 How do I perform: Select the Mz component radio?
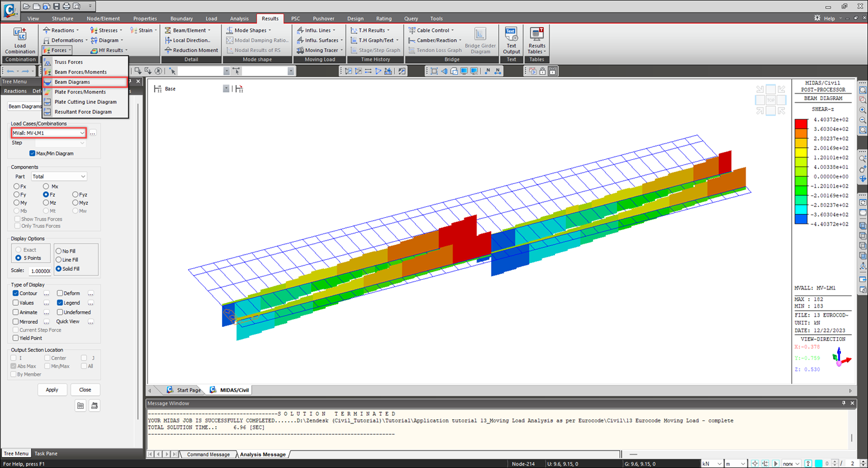pos(46,203)
